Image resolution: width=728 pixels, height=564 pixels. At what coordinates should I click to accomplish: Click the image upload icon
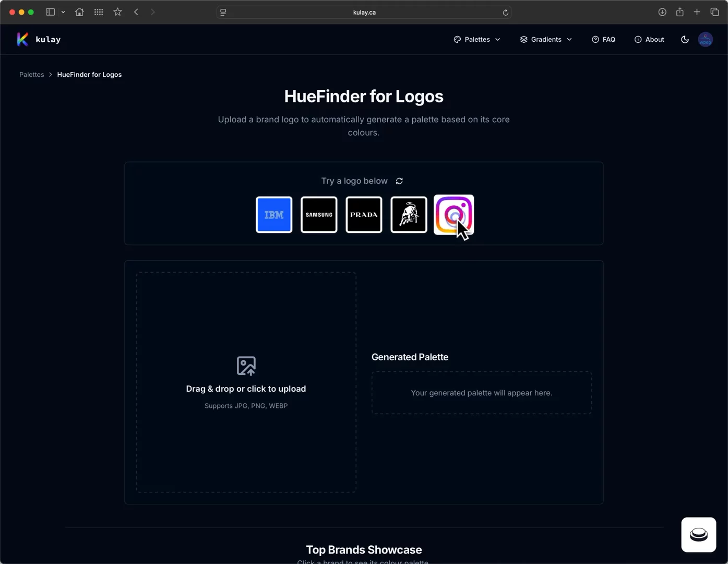(246, 366)
